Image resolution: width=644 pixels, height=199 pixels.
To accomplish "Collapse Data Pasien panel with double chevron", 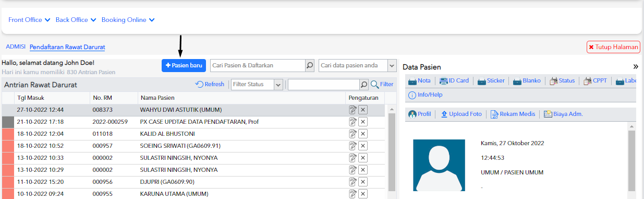I will pos(636,67).
